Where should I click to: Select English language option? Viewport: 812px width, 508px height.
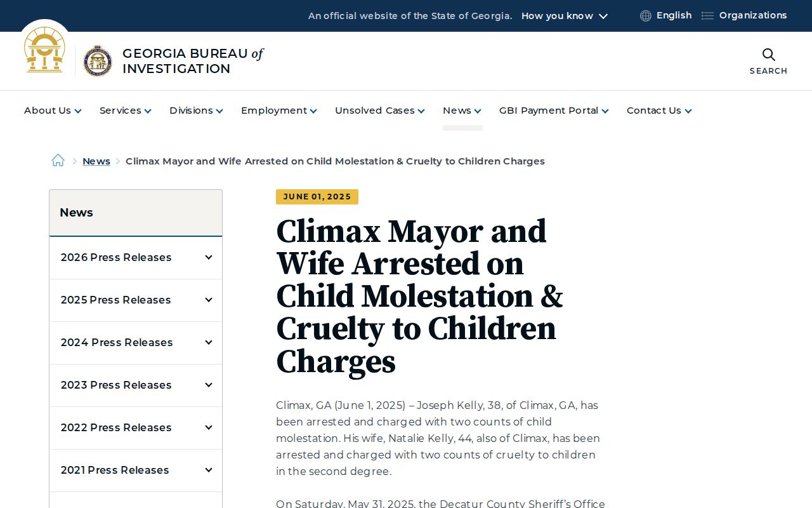pyautogui.click(x=674, y=15)
